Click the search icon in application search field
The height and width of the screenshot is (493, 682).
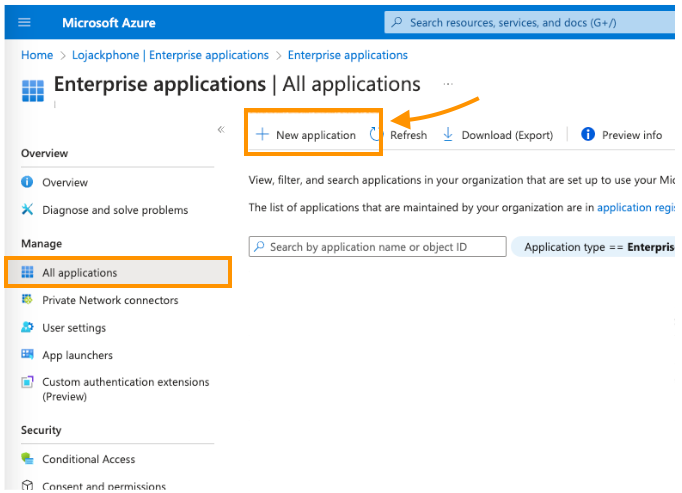(x=259, y=246)
